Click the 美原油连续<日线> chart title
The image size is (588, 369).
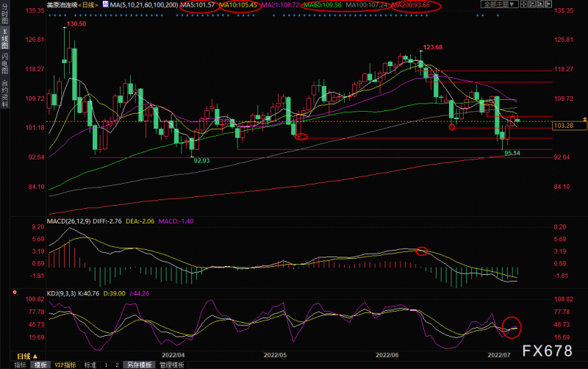tap(73, 5)
